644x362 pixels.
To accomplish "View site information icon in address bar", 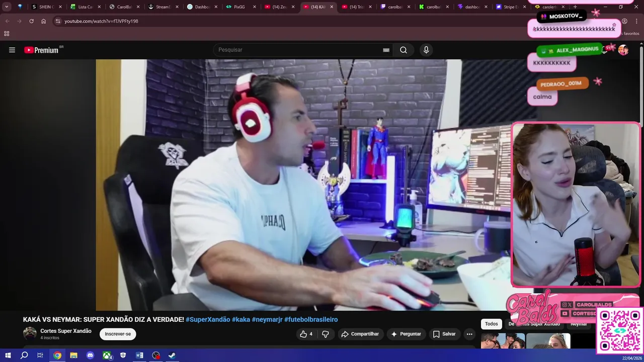I will click(x=58, y=21).
